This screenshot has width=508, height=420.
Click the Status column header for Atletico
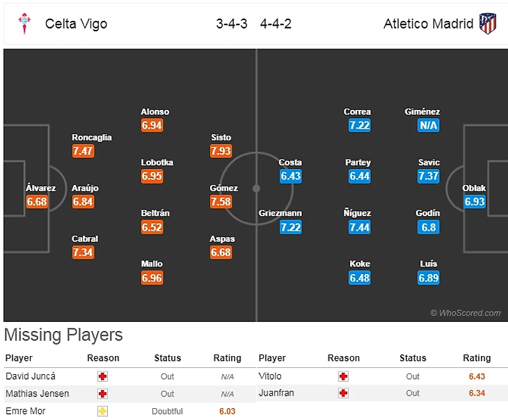(413, 358)
